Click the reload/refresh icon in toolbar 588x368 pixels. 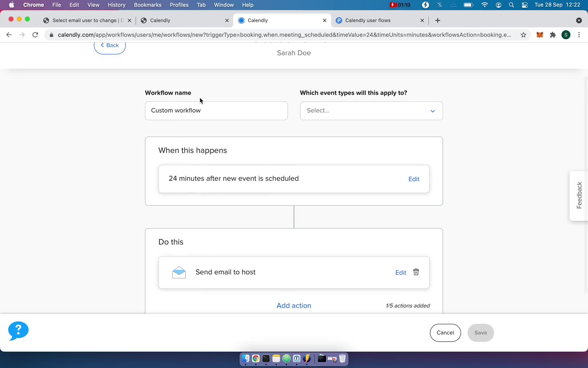pos(35,34)
